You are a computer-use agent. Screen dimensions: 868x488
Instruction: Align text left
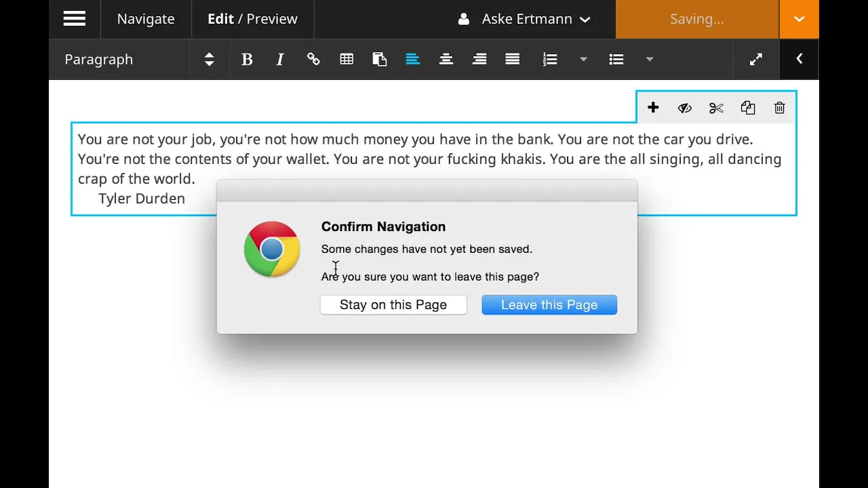pos(413,60)
